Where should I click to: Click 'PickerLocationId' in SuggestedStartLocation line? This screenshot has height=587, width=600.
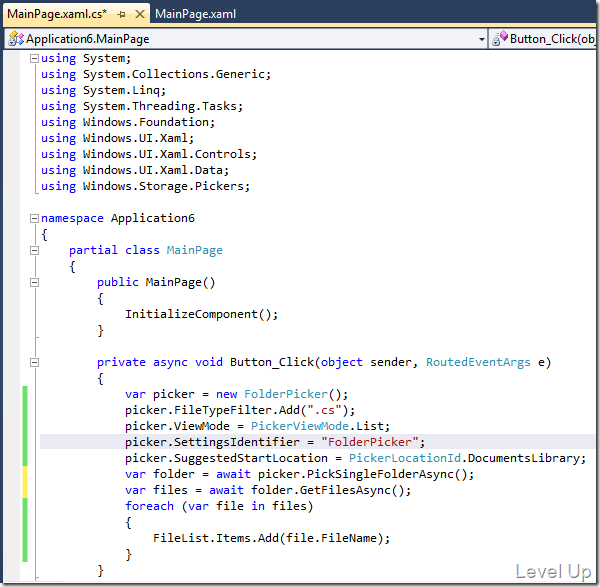tap(404, 458)
